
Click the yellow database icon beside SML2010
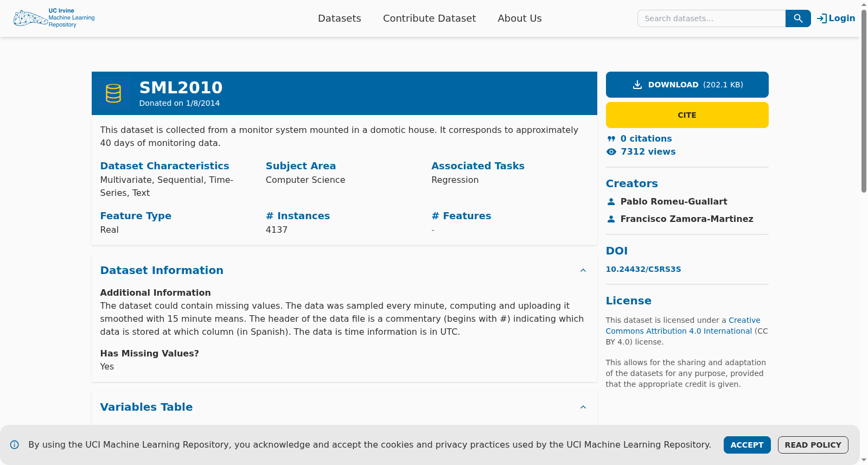tap(113, 93)
